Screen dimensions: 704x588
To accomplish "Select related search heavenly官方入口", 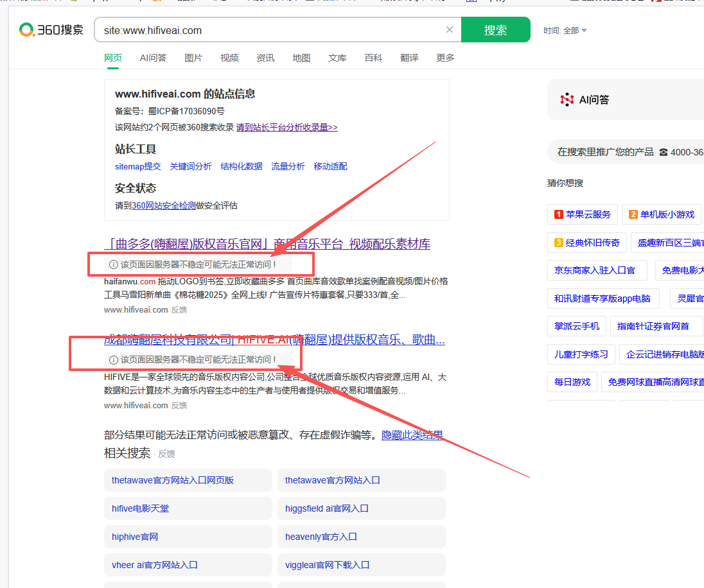I will [x=362, y=537].
